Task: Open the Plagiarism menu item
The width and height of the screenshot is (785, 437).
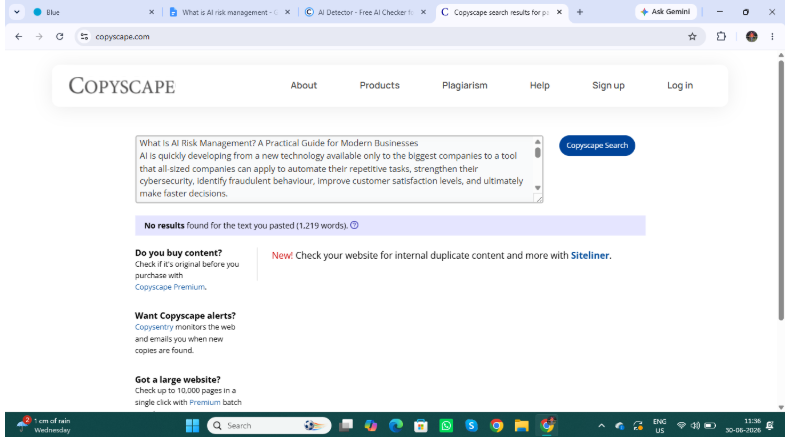Action: click(x=465, y=86)
